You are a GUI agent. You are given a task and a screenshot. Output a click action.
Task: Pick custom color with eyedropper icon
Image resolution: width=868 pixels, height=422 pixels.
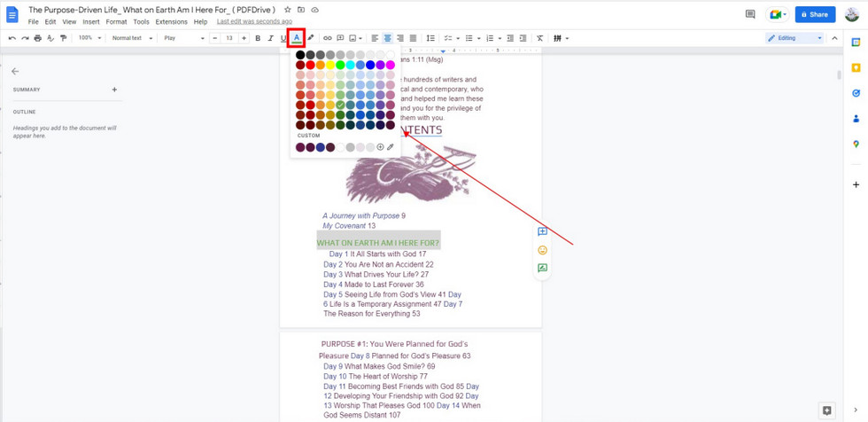391,147
